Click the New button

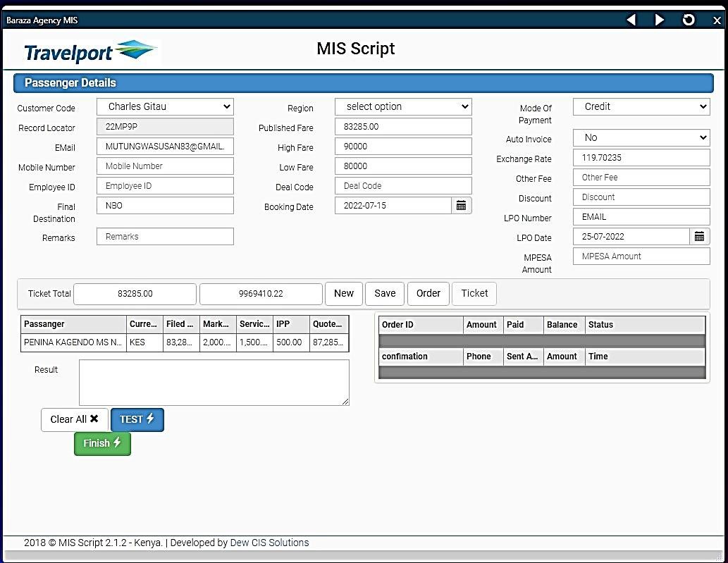[x=344, y=293]
